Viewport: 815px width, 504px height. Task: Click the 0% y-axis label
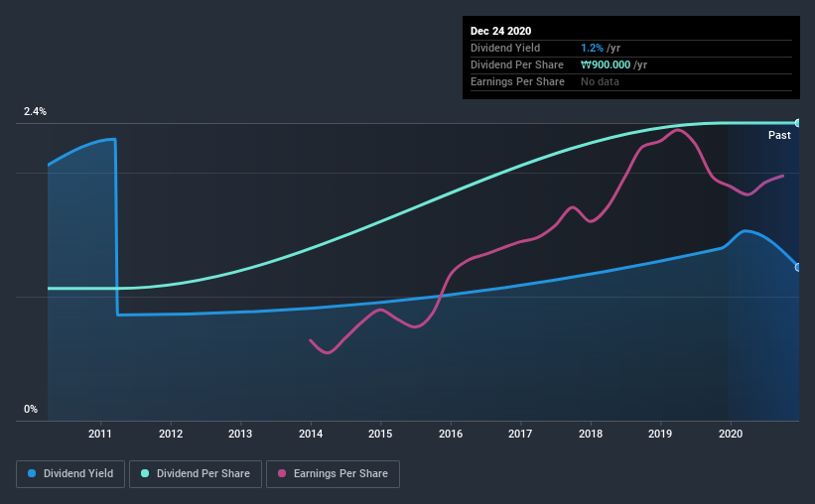31,410
